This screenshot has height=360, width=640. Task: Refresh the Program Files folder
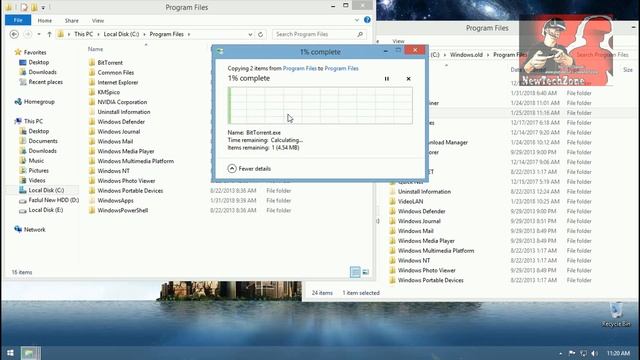[260, 34]
